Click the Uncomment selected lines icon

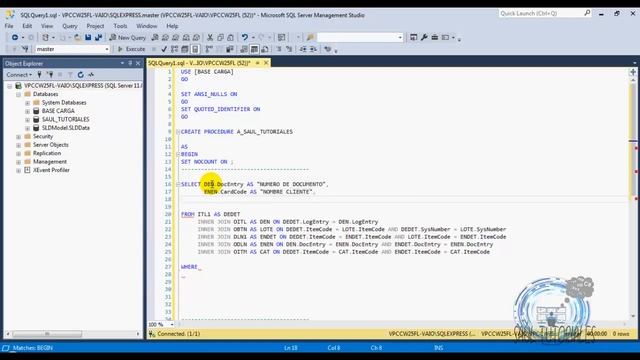click(x=289, y=49)
